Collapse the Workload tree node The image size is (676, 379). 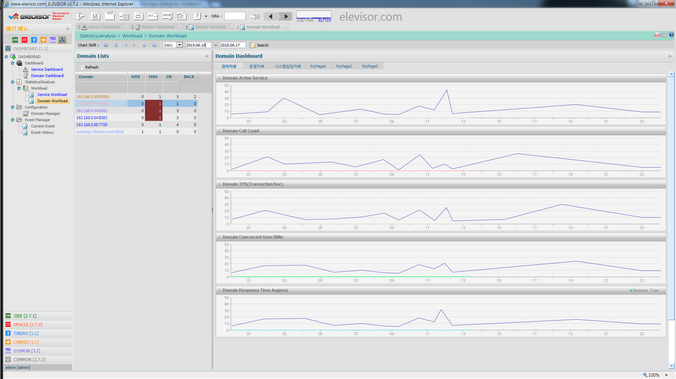pyautogui.click(x=19, y=88)
